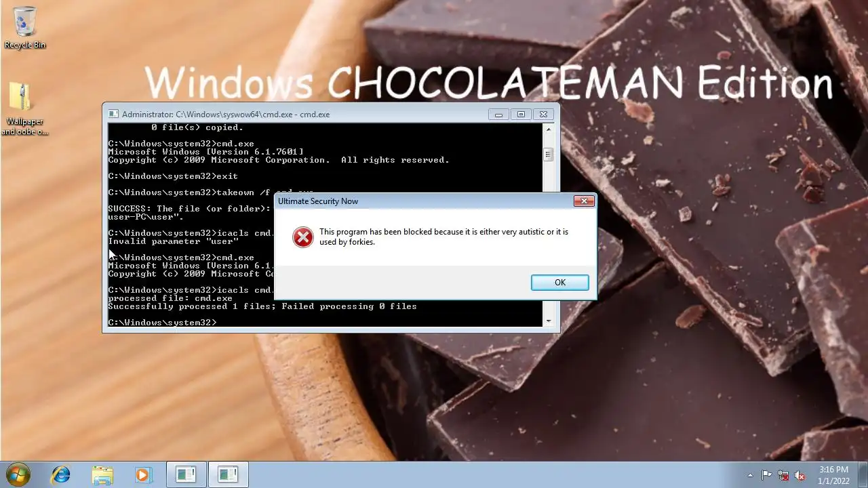Open Windows Media Player from the taskbar
The image size is (868, 488).
tap(142, 474)
